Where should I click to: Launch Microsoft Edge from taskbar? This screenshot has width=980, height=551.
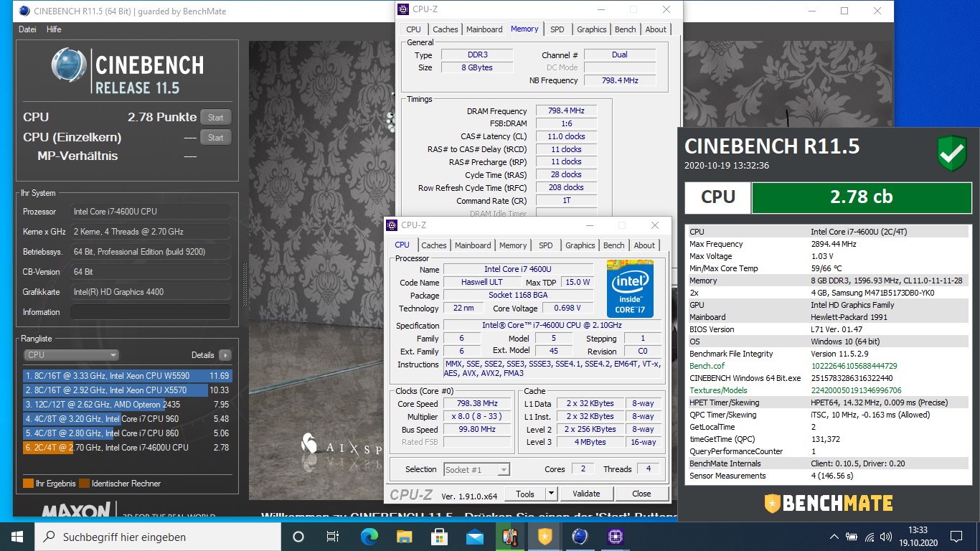click(369, 536)
